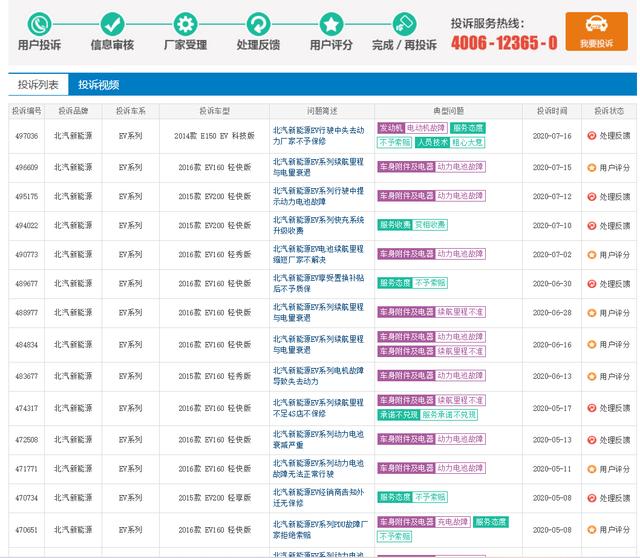640x558 pixels.
Task: Click the 用户投诉 phone step icon
Action: coord(39,24)
